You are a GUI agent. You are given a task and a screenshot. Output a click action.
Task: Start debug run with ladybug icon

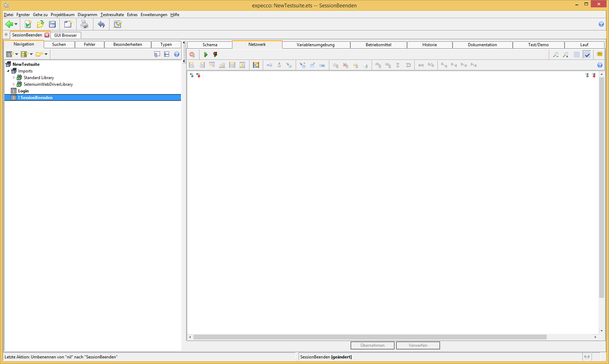tap(215, 55)
